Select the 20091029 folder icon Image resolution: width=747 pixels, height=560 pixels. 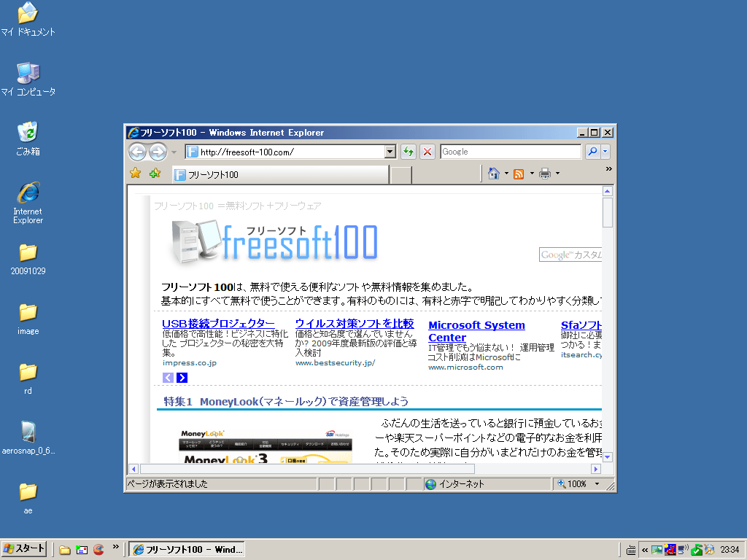point(28,260)
